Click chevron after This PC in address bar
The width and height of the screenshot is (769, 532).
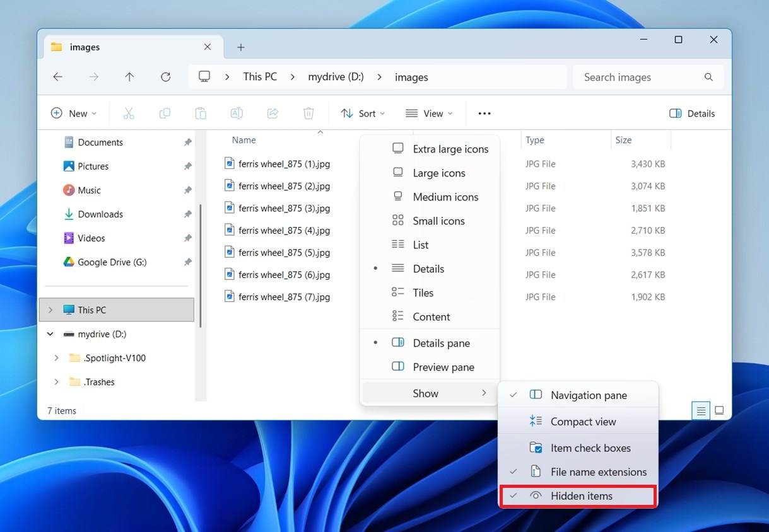[293, 77]
